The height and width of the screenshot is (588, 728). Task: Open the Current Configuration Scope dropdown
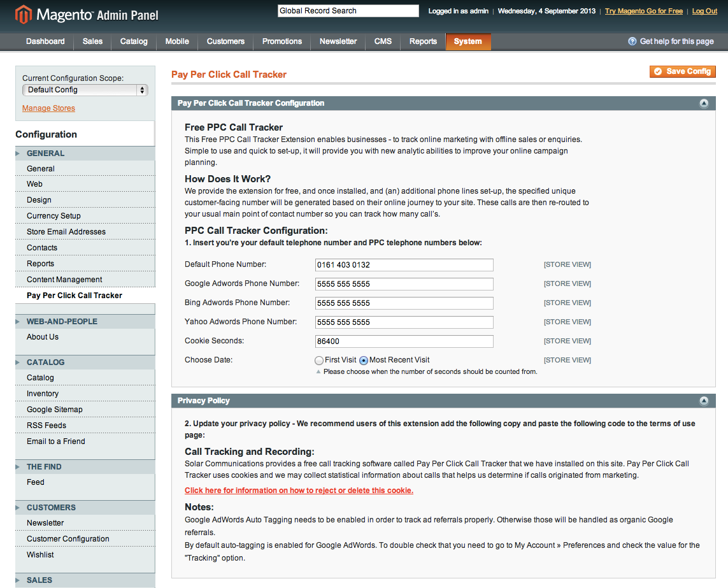(x=85, y=90)
